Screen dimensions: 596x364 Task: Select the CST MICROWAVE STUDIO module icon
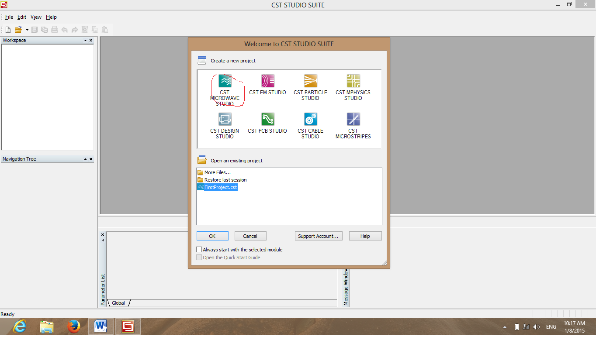click(x=225, y=81)
